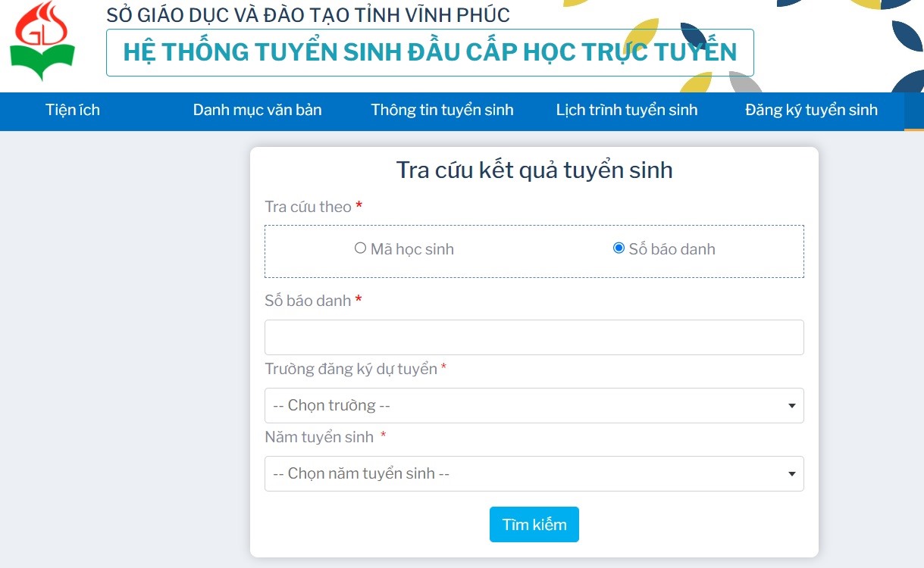The height and width of the screenshot is (568, 924).
Task: Select the 'Mã học sinh' radio button
Action: (361, 248)
